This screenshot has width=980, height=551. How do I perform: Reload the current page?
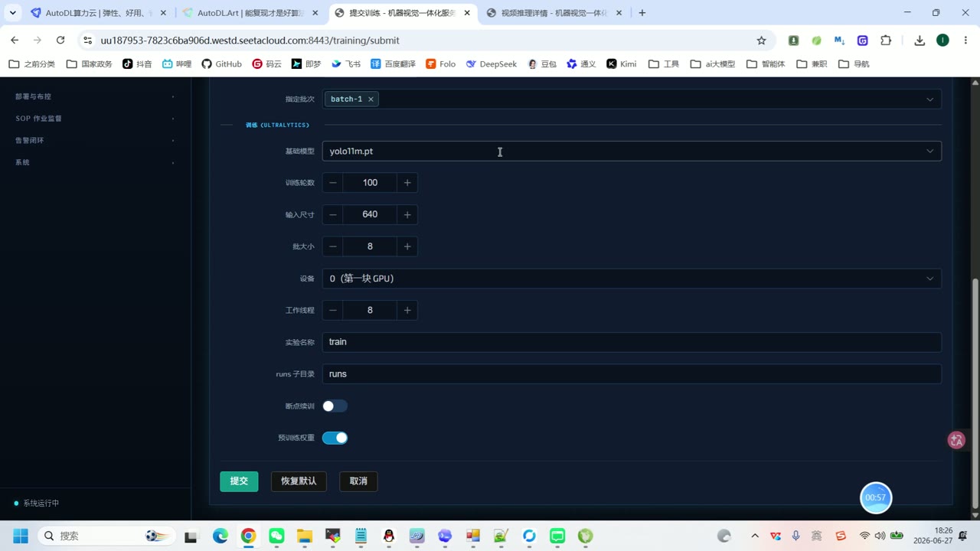click(x=60, y=41)
